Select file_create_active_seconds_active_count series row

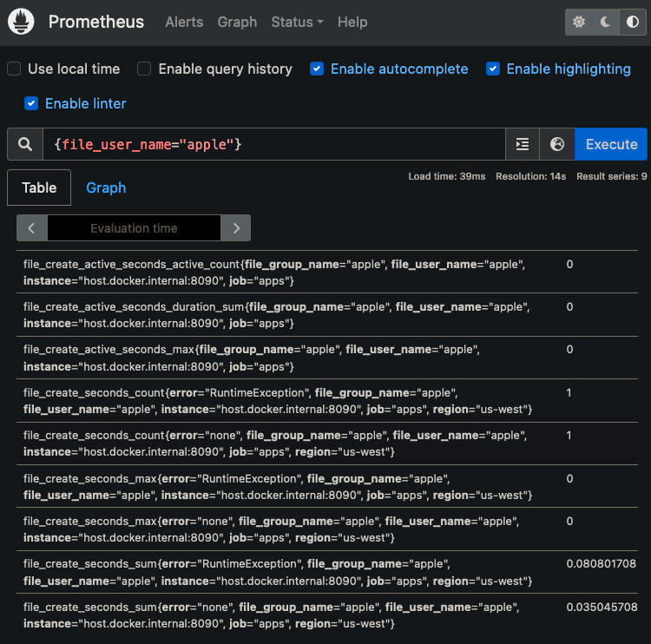327,272
